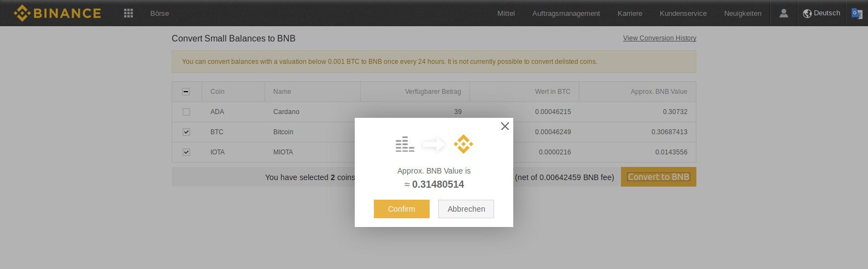
Task: Click the gray coins stack icon in dialog
Action: tap(405, 144)
